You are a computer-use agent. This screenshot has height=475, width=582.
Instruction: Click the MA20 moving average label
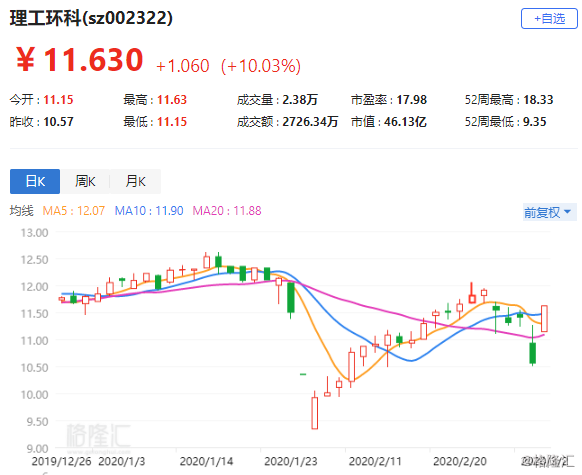(227, 211)
